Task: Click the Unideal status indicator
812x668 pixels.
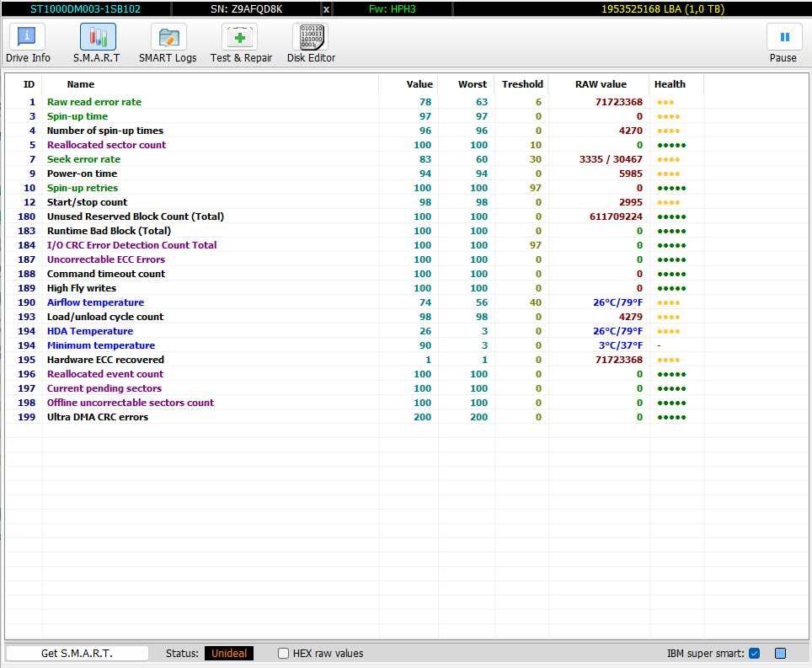Action: (229, 654)
